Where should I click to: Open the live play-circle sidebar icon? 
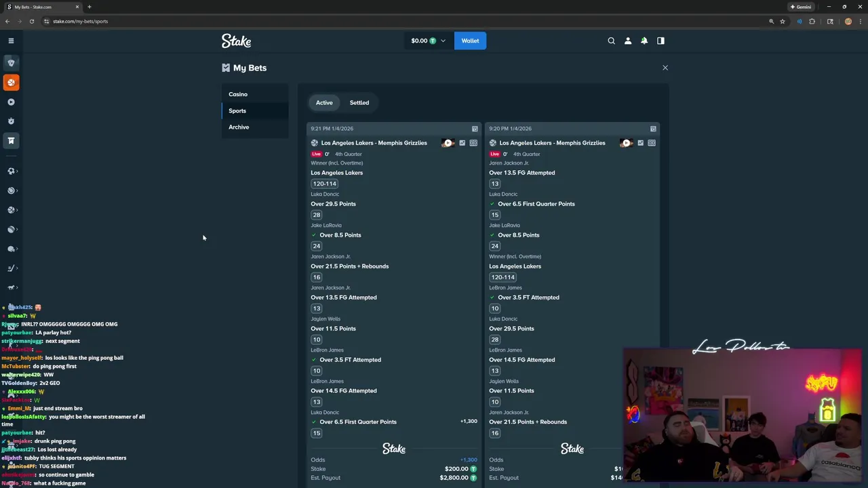(x=11, y=102)
